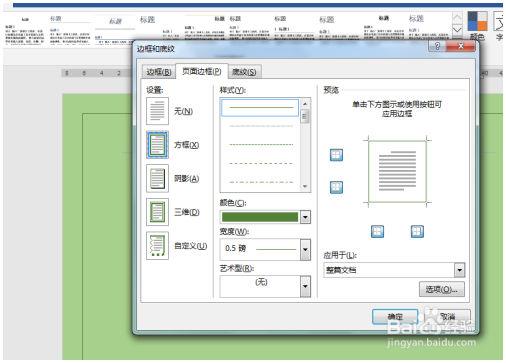The height and width of the screenshot is (363, 506).
Task: Click the dialog help question mark icon
Action: 437,46
